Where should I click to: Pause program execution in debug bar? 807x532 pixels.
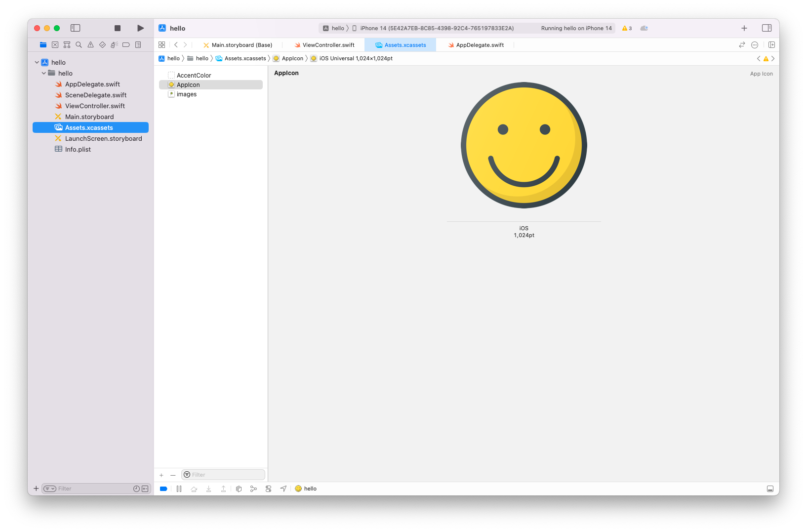[x=179, y=489]
